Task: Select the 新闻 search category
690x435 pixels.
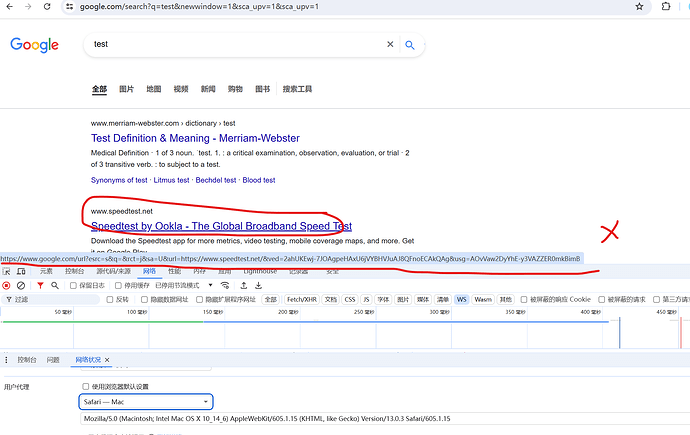Action: pos(208,89)
